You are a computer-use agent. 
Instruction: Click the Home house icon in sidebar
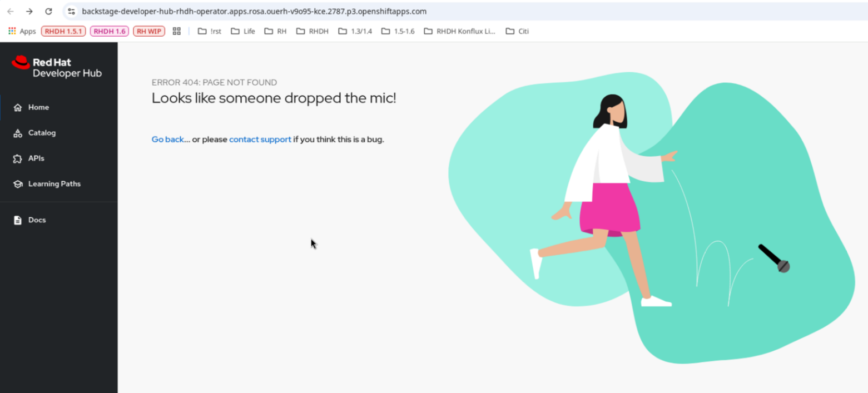click(x=18, y=107)
